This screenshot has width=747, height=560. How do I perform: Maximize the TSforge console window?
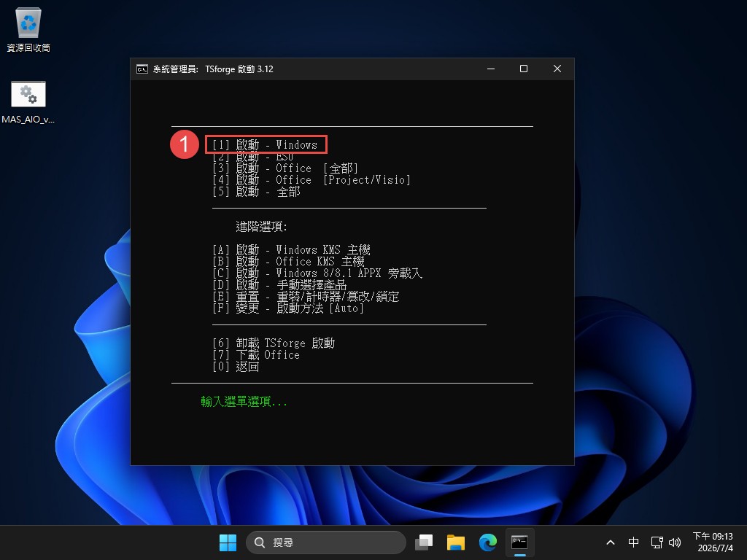pyautogui.click(x=524, y=69)
